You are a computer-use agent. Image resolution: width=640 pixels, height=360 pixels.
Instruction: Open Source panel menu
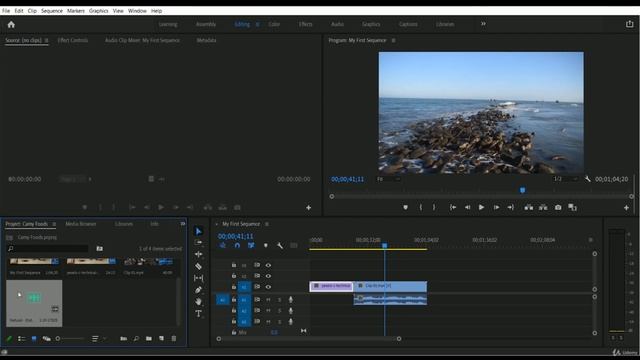pos(47,40)
